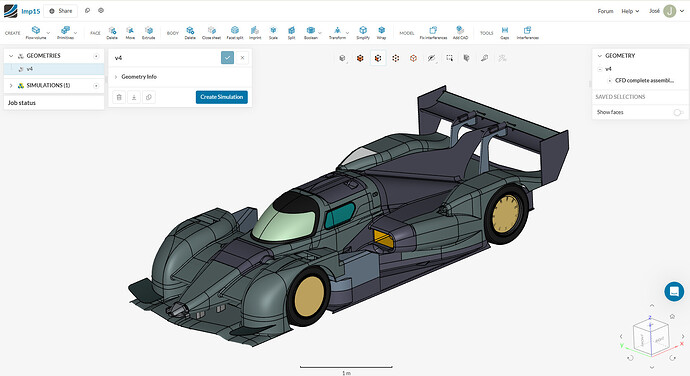Click the Body Delete tool

(x=190, y=33)
